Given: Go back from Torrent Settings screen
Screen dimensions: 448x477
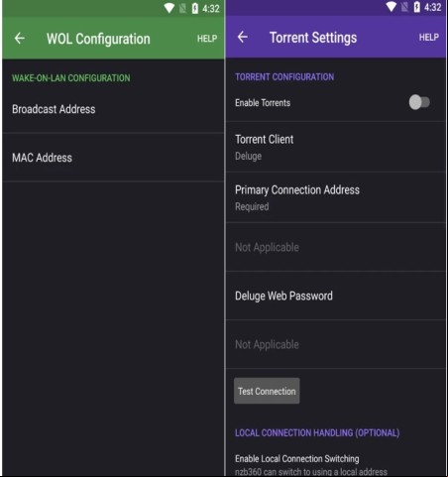Looking at the screenshot, I should [x=243, y=37].
